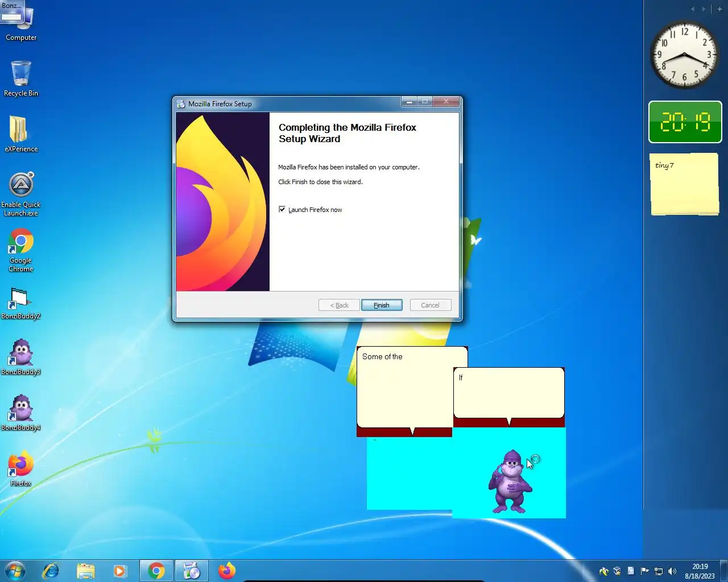Click the green digital clock gadget
Image resolution: width=728 pixels, height=582 pixels.
(685, 122)
